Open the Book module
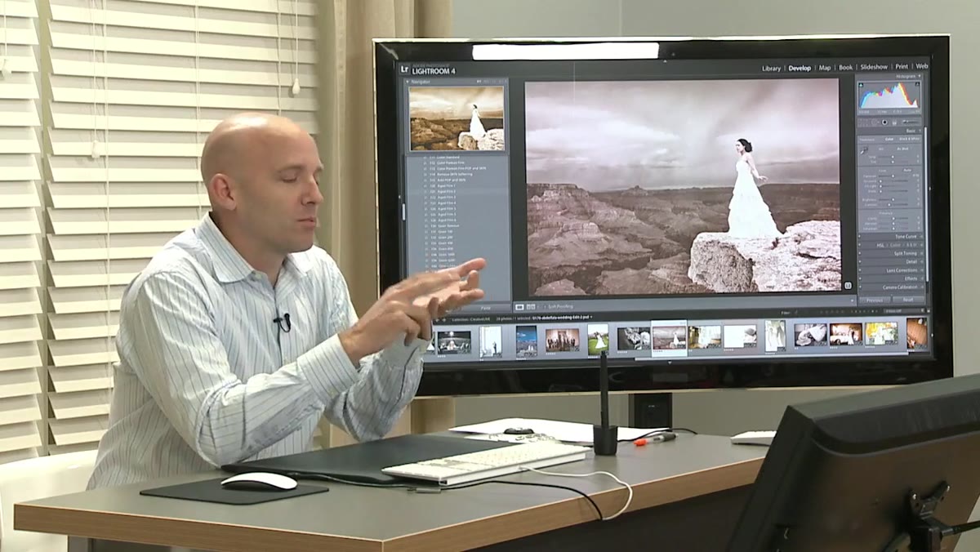The width and height of the screenshot is (980, 552). pos(846,68)
